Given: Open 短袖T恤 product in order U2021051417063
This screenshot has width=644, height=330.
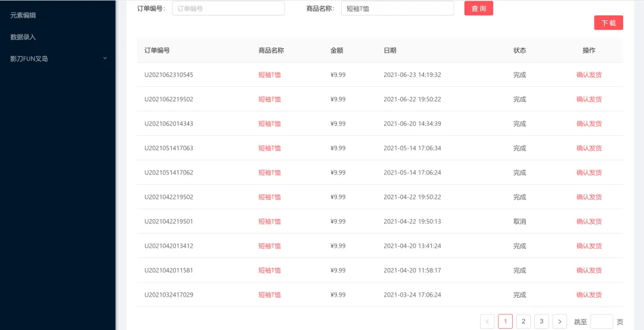Looking at the screenshot, I should (270, 148).
